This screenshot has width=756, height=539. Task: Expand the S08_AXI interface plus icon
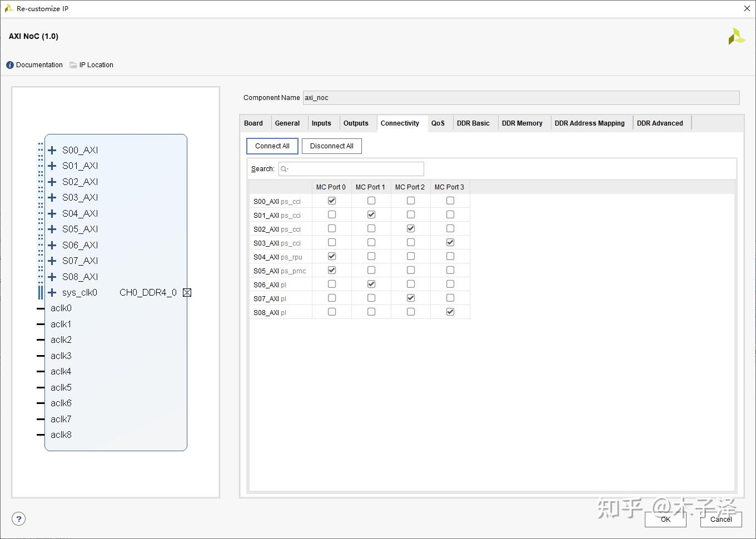click(x=52, y=277)
